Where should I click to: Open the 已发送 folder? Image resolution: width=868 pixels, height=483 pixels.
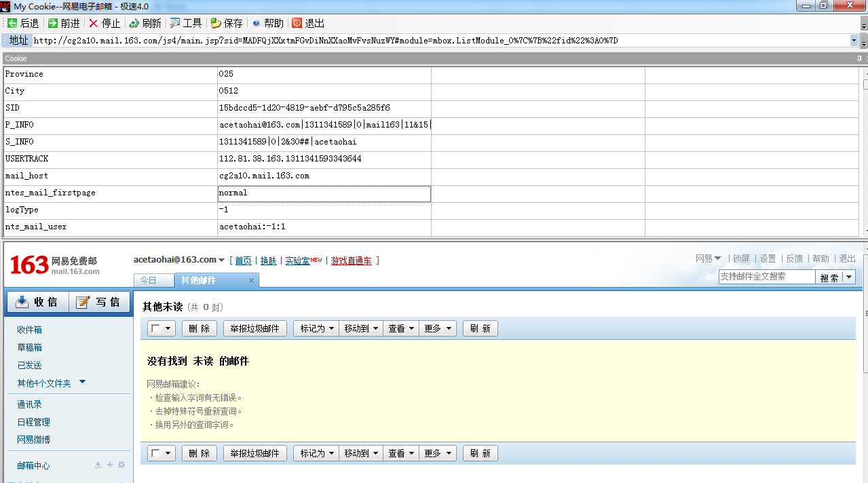pos(29,365)
